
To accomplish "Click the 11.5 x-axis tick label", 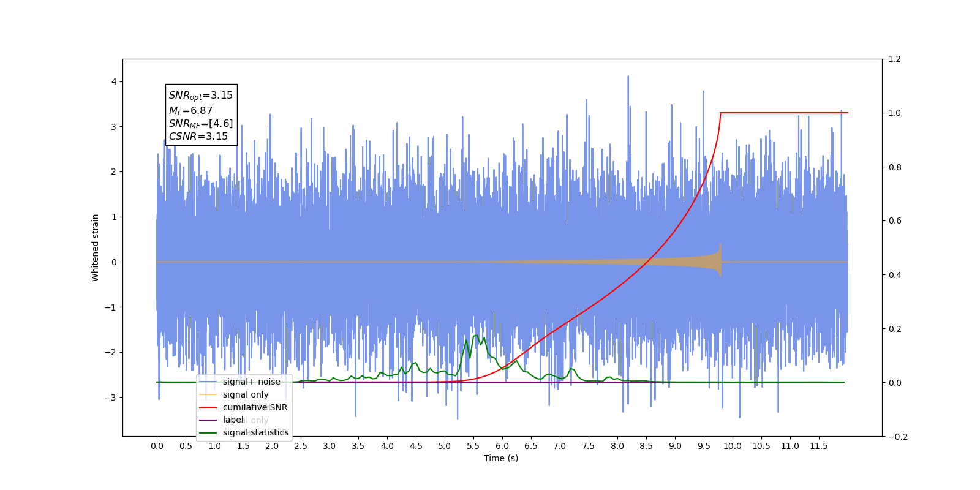I will [x=819, y=446].
